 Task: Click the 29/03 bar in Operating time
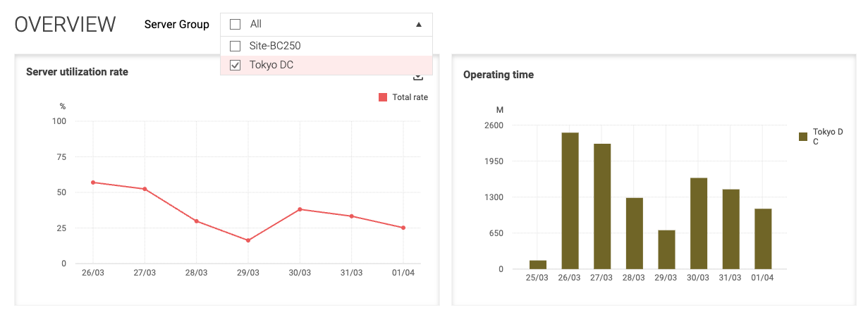(666, 249)
